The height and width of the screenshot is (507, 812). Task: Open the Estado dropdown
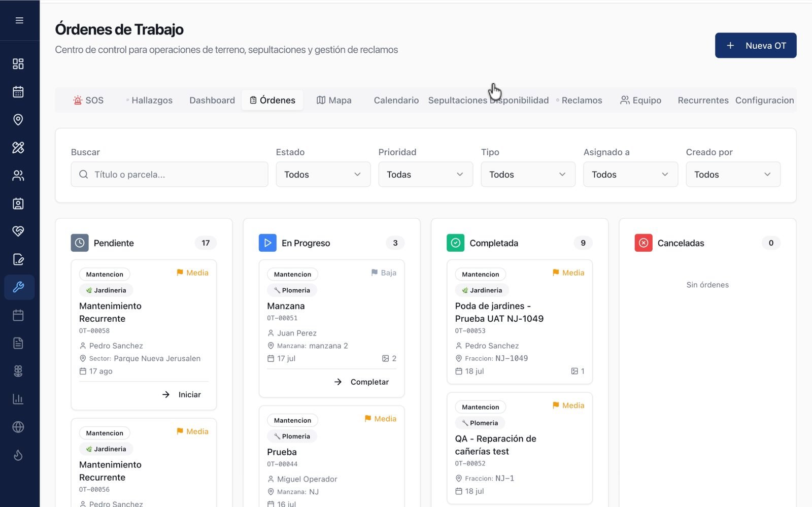pos(323,175)
